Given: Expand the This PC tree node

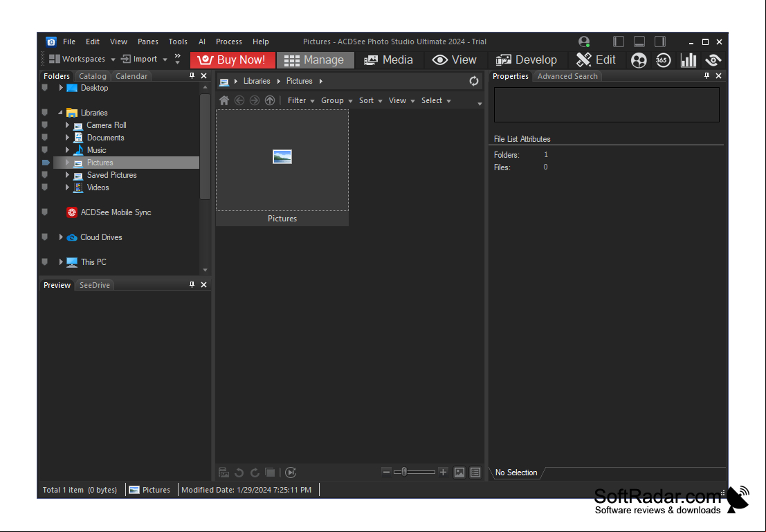Looking at the screenshot, I should [61, 262].
